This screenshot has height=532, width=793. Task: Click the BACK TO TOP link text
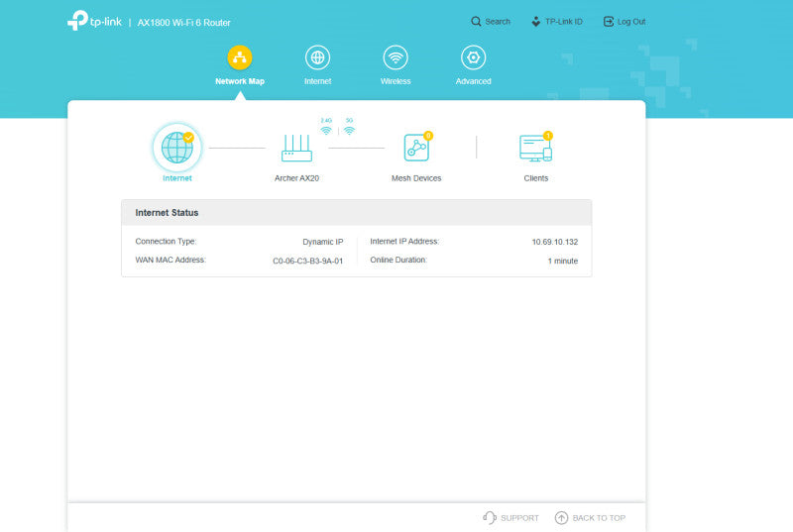coord(599,518)
